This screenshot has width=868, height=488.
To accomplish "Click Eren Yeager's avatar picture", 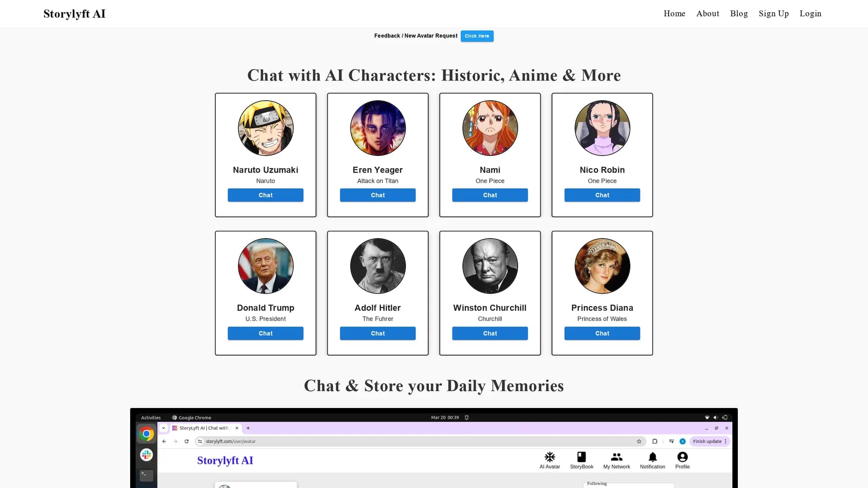I will click(x=377, y=128).
